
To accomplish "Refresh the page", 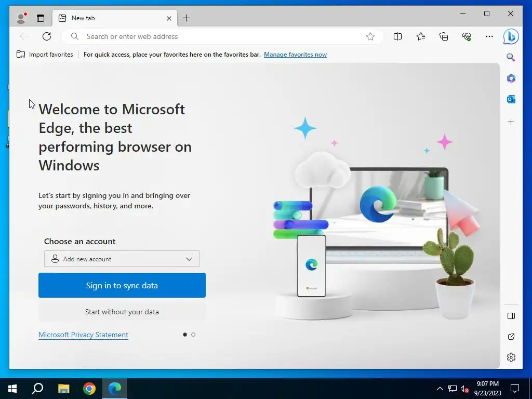I will tap(47, 36).
